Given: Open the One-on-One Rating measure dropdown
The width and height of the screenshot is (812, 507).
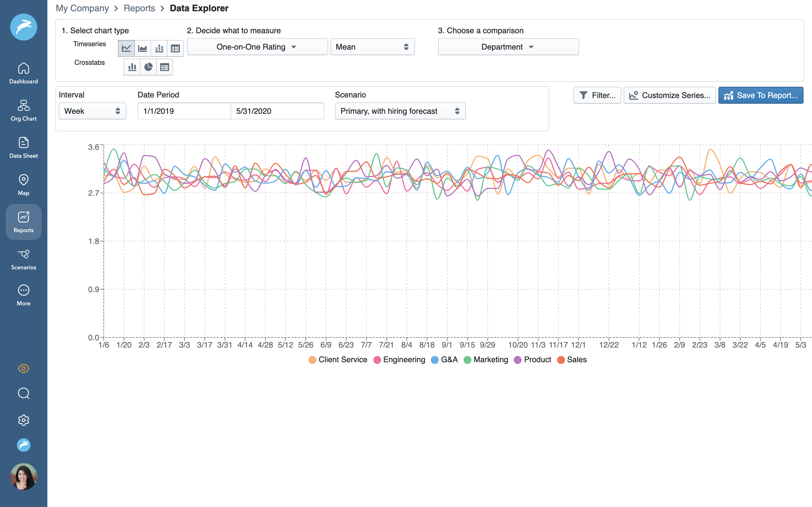Looking at the screenshot, I should [x=257, y=46].
